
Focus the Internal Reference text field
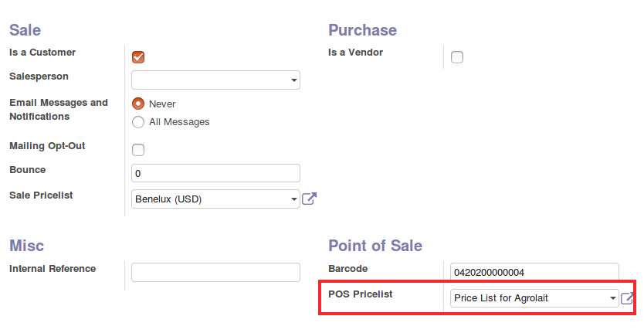(x=215, y=272)
